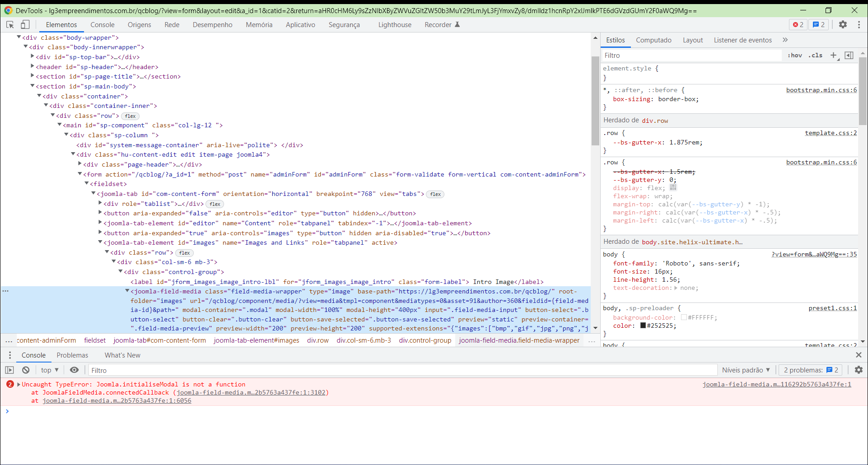Add a new style rule with plus icon

point(833,55)
